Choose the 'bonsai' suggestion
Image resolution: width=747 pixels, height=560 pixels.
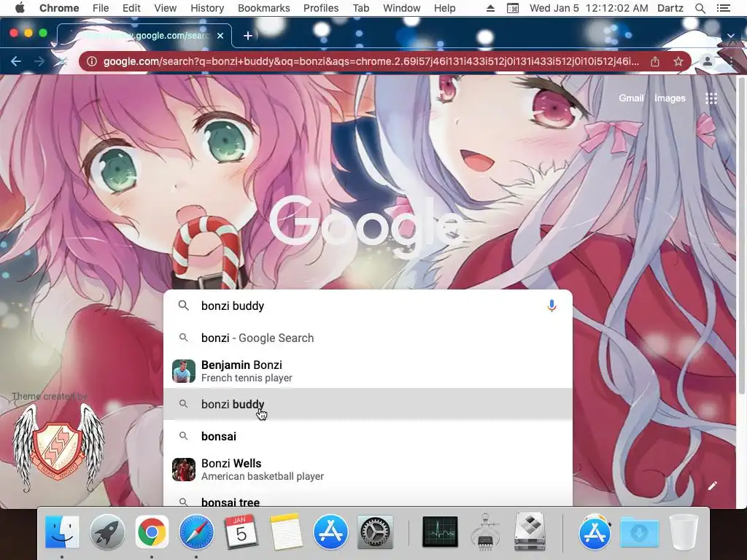pos(368,436)
